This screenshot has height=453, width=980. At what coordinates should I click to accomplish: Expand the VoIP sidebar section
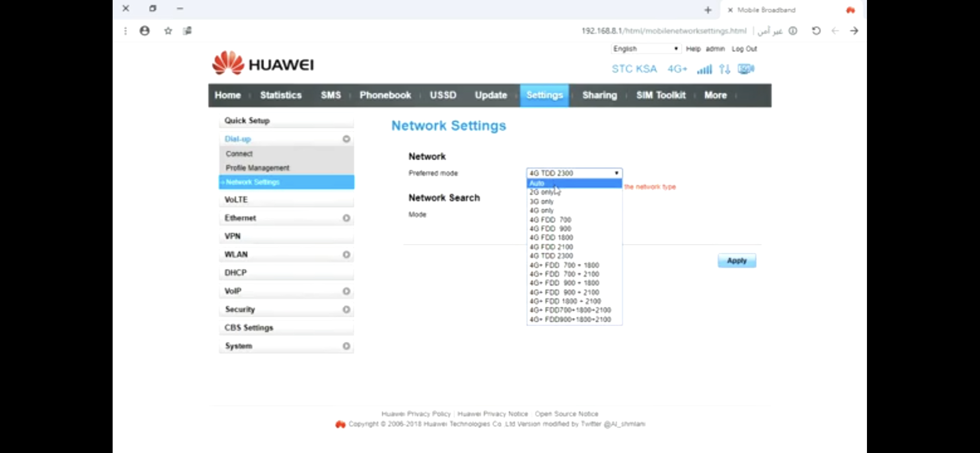tap(346, 291)
